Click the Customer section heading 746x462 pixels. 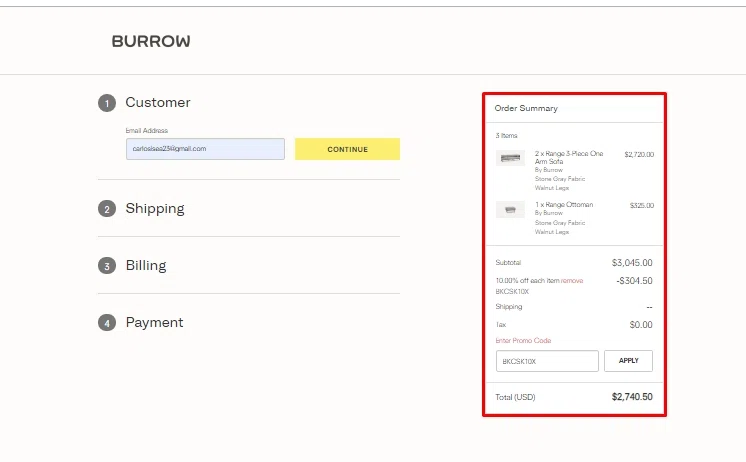pos(158,102)
